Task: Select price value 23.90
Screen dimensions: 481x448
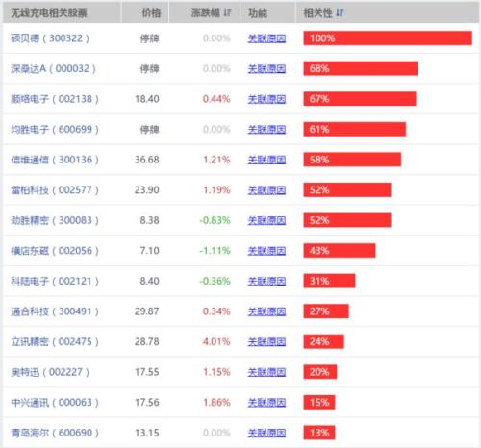Action: (x=147, y=190)
